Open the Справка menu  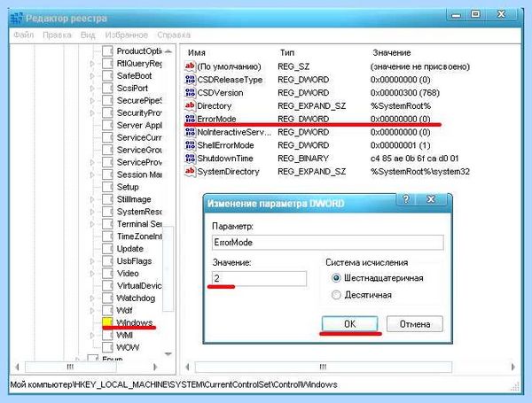tap(174, 35)
